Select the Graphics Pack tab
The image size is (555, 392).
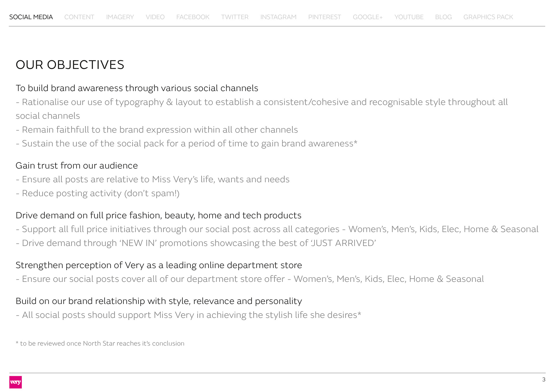click(x=488, y=17)
